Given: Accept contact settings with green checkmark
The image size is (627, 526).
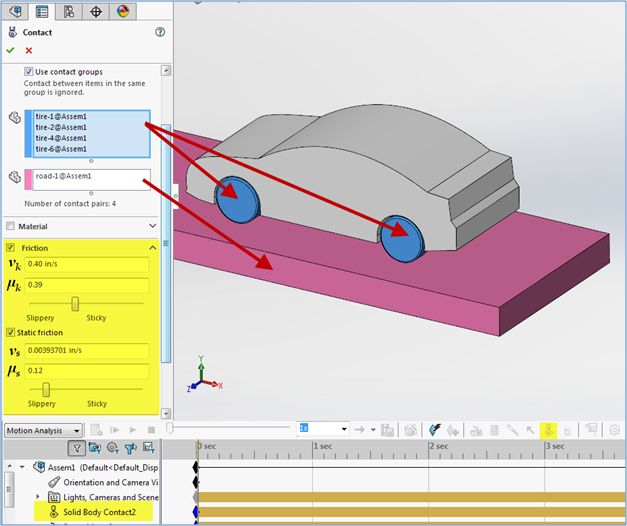Looking at the screenshot, I should tap(10, 50).
